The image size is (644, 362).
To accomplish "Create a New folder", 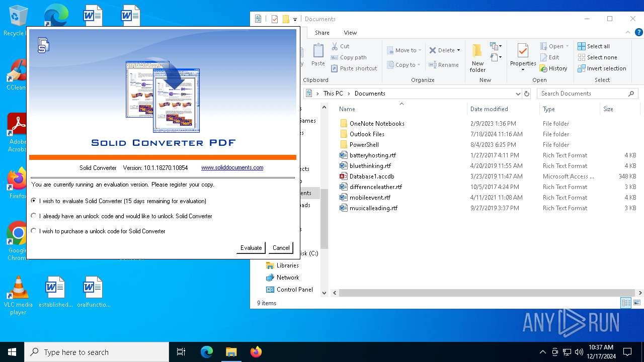I will 477,58.
